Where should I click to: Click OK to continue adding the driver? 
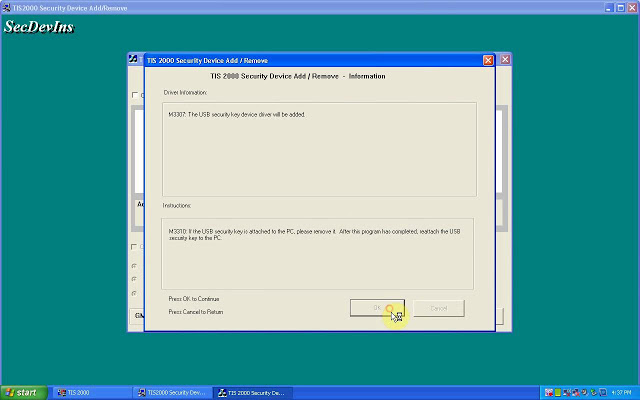pyautogui.click(x=377, y=308)
